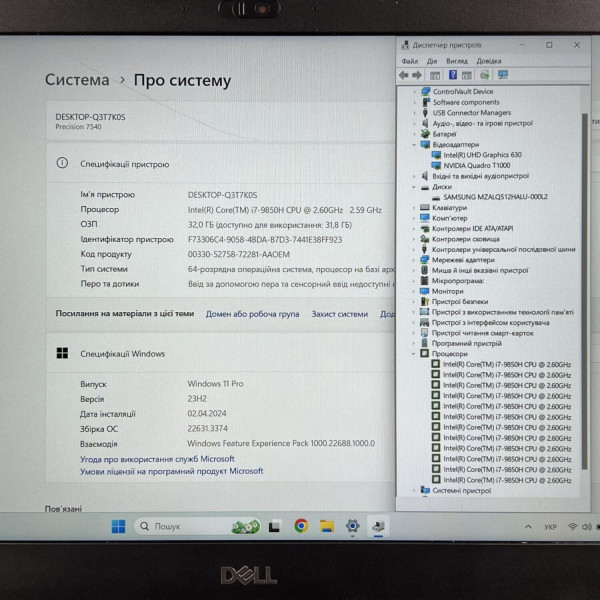The height and width of the screenshot is (600, 600).
Task: Select the Мережеві адаптери category
Action: pyautogui.click(x=463, y=260)
